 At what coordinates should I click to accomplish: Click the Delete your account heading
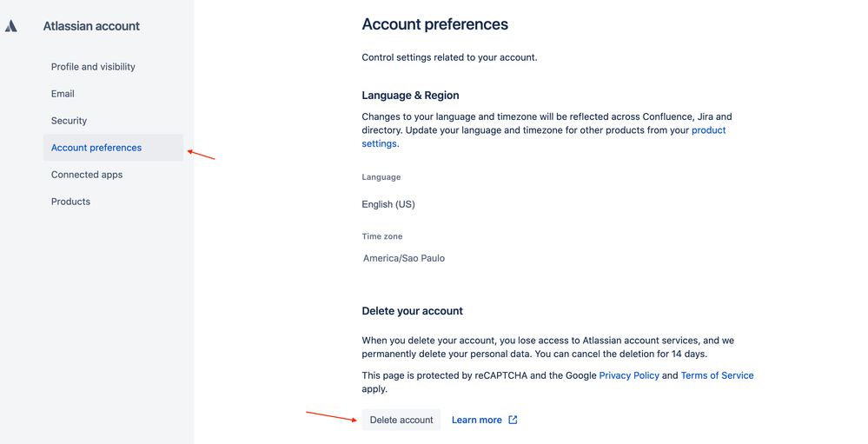click(412, 311)
